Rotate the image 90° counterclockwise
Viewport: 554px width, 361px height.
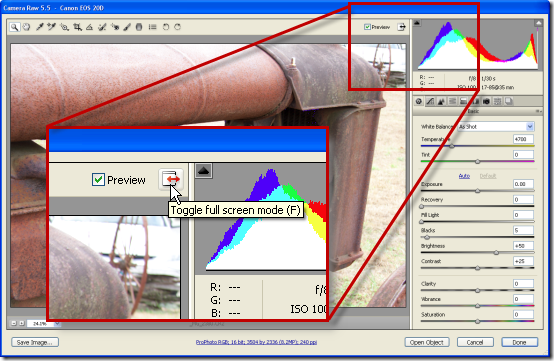[166, 27]
